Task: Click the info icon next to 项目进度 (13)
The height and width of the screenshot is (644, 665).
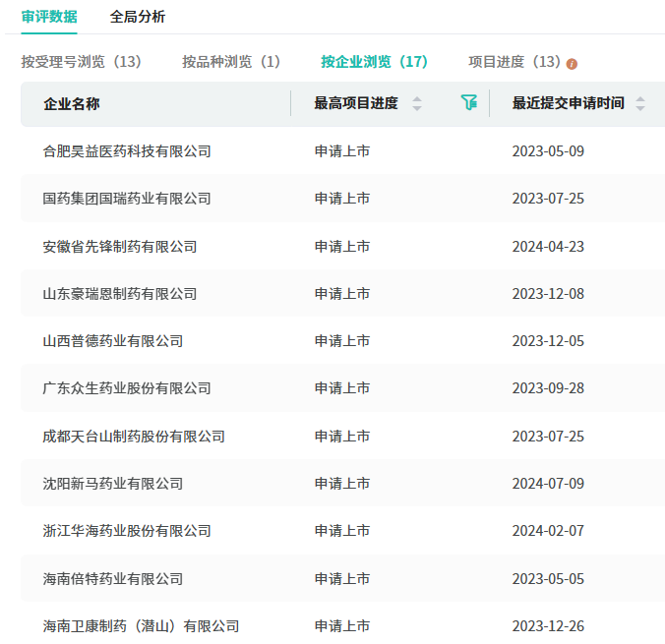Action: 573,63
